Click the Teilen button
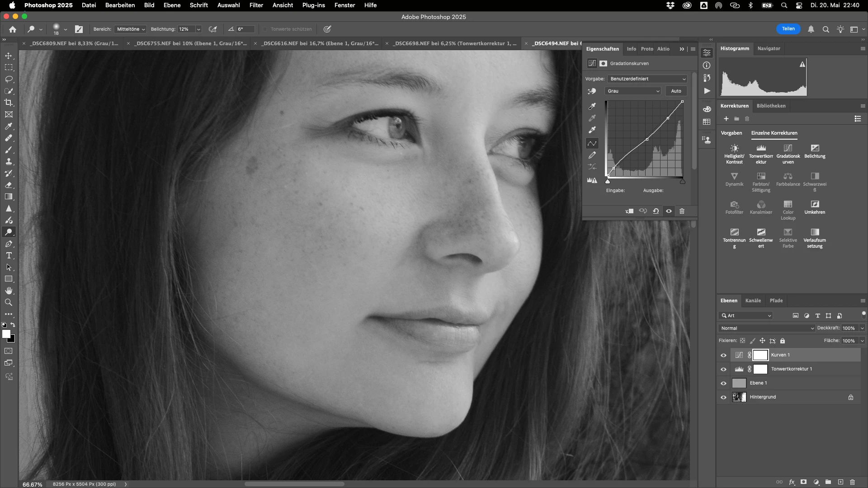 tap(788, 29)
